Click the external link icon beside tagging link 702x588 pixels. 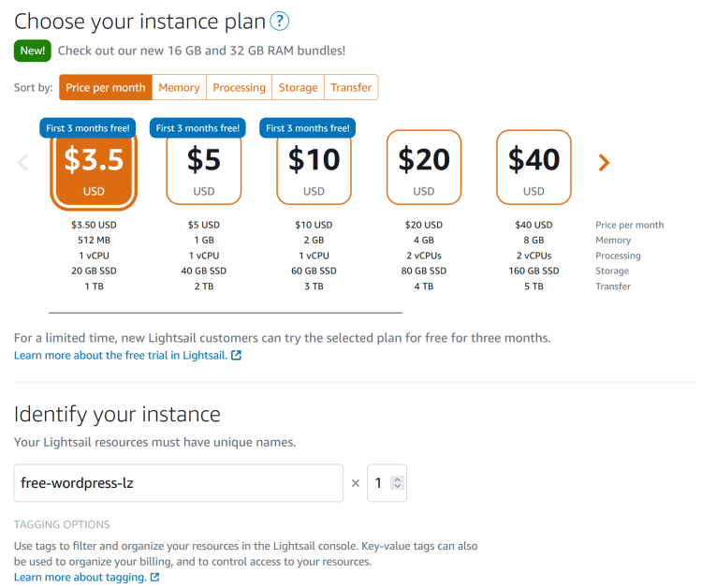(154, 578)
